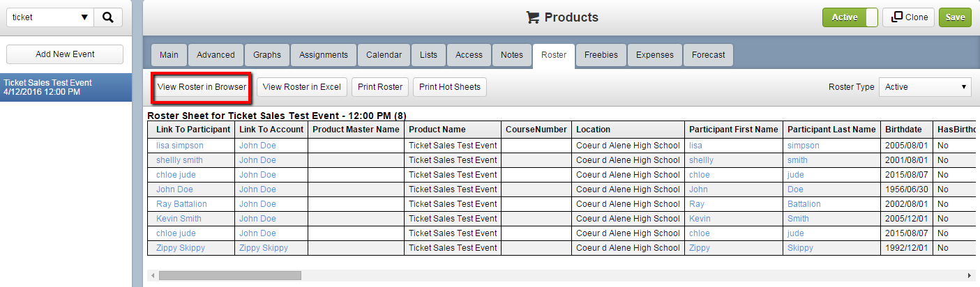Click Print Hot Sheets button
This screenshot has height=287, width=980.
point(450,87)
